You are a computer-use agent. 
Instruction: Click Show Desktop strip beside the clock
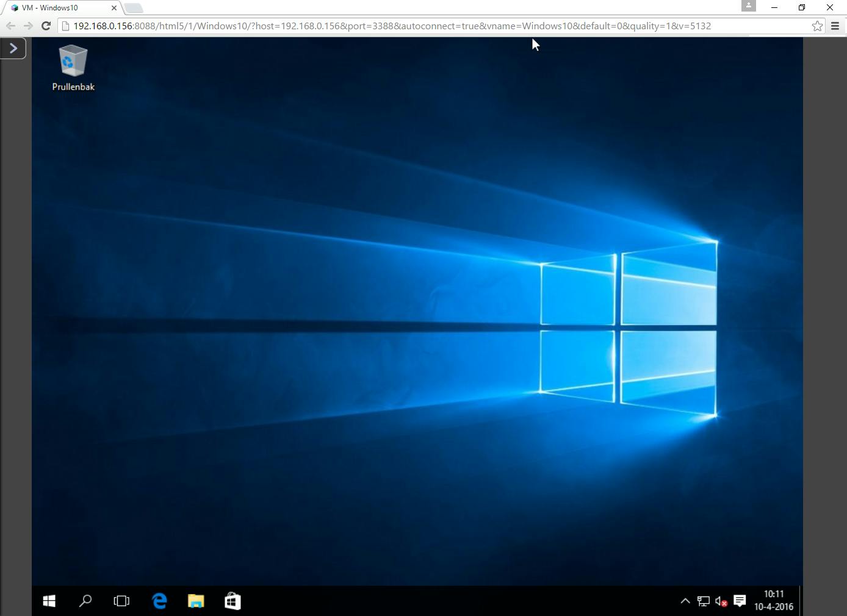coord(801,601)
